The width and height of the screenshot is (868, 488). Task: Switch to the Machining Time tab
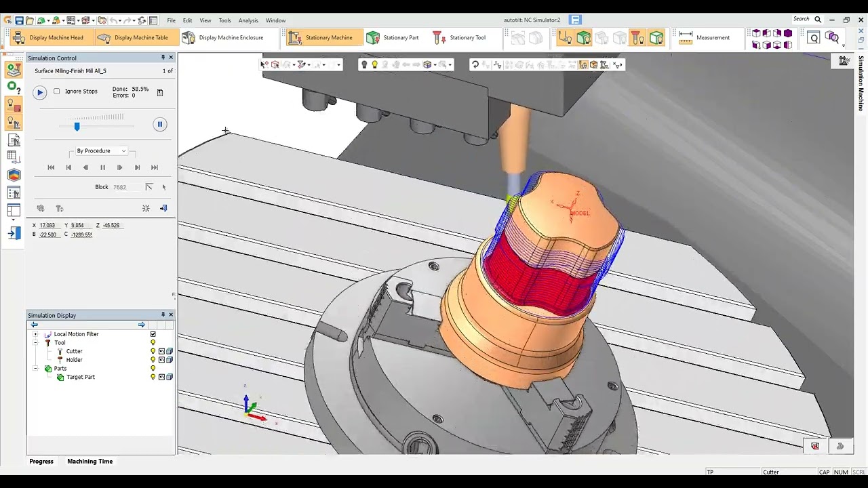90,462
